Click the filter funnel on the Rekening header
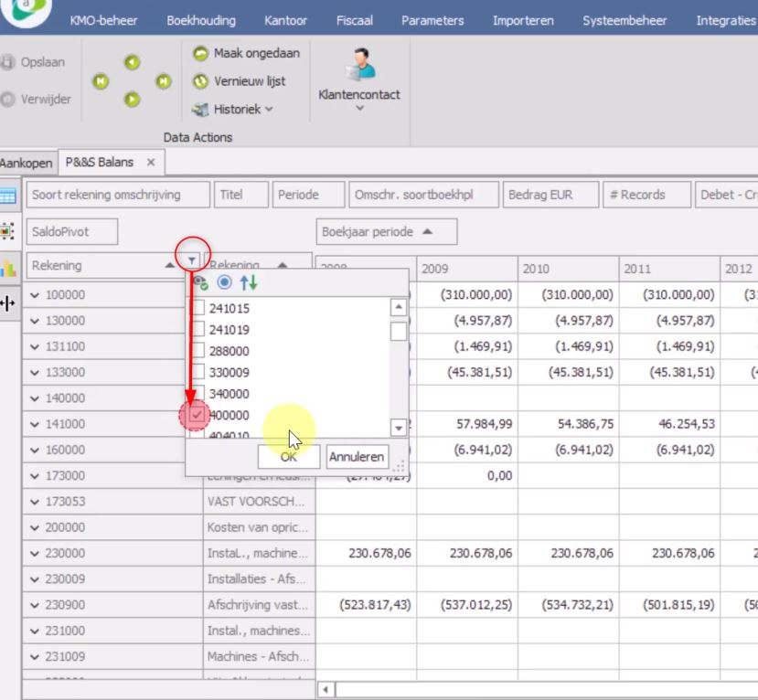The width and height of the screenshot is (758, 700). click(x=192, y=260)
